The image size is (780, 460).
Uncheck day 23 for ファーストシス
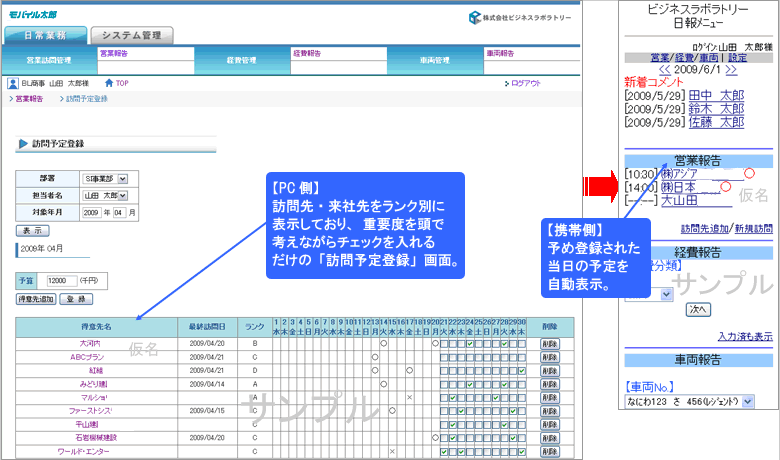pos(461,411)
